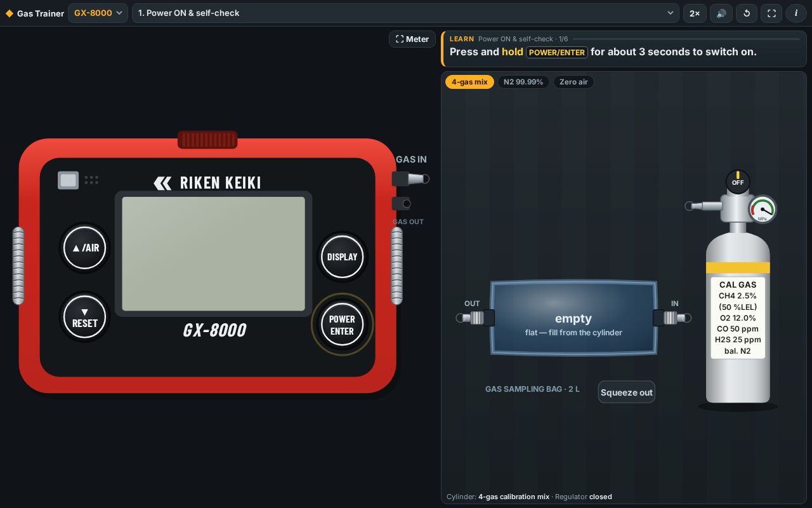Open the info icon button
Screen dimensions: 812x508
[x=796, y=13]
